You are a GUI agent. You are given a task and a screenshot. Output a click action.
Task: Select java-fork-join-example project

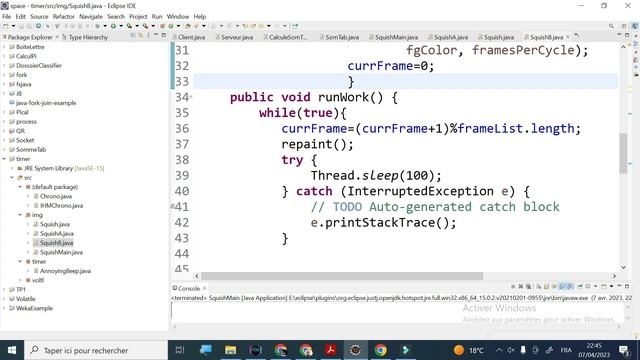pos(46,103)
